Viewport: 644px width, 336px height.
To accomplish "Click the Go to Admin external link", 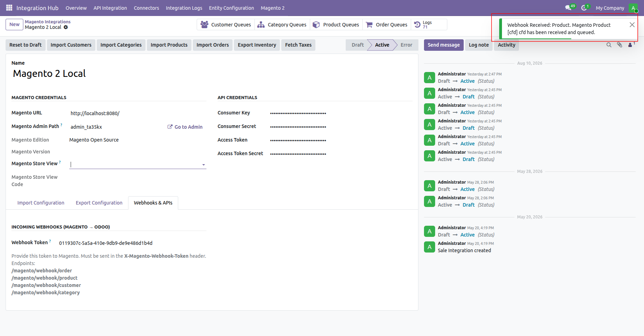I will click(x=185, y=127).
